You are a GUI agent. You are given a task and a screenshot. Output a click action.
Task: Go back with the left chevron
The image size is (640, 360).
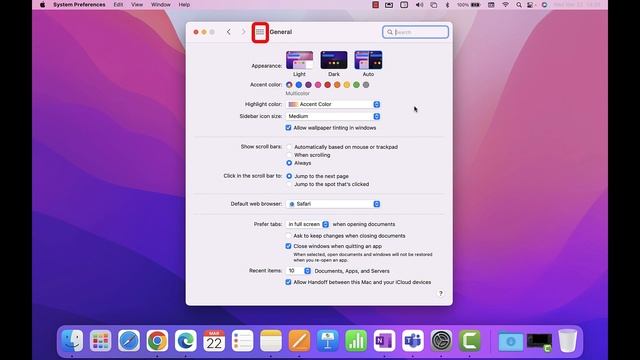tap(229, 32)
